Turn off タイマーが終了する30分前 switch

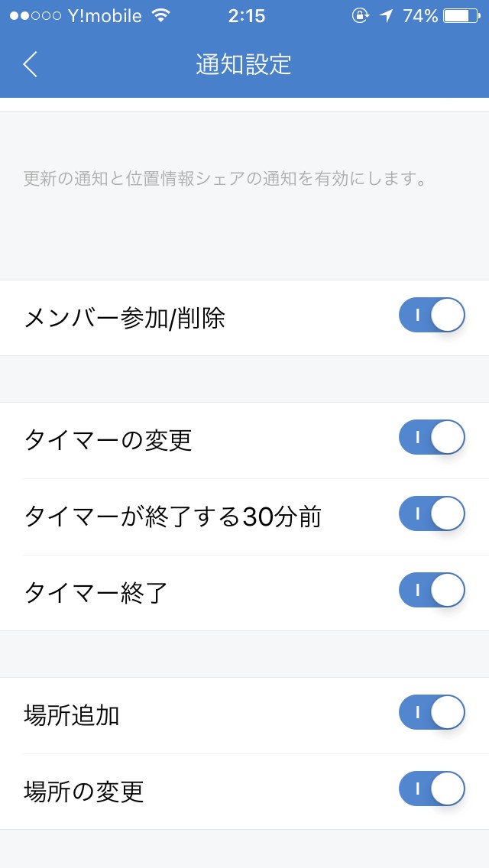(x=432, y=514)
